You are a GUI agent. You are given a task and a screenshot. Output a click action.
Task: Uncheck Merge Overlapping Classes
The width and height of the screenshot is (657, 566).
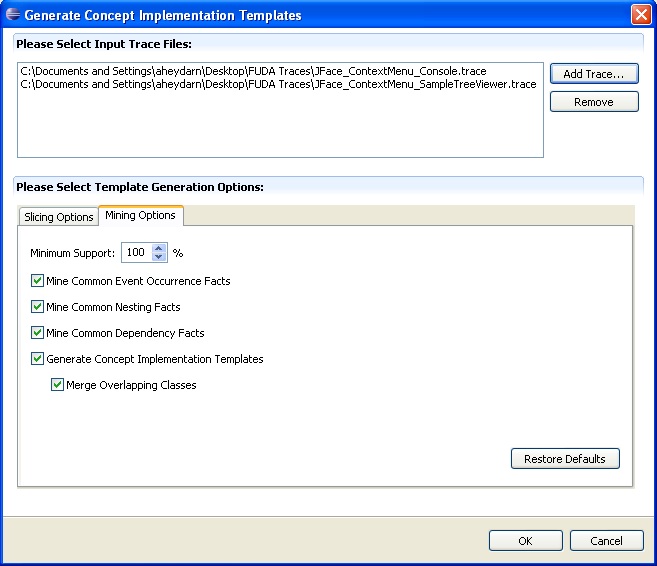tap(57, 385)
